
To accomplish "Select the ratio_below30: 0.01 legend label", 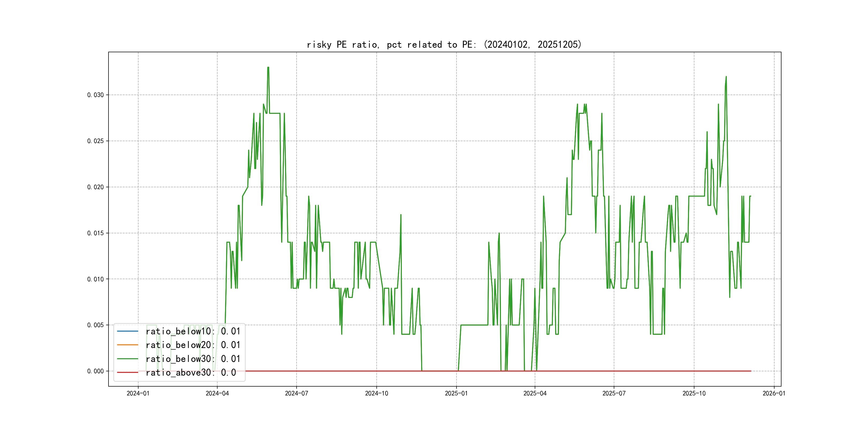I will point(193,359).
